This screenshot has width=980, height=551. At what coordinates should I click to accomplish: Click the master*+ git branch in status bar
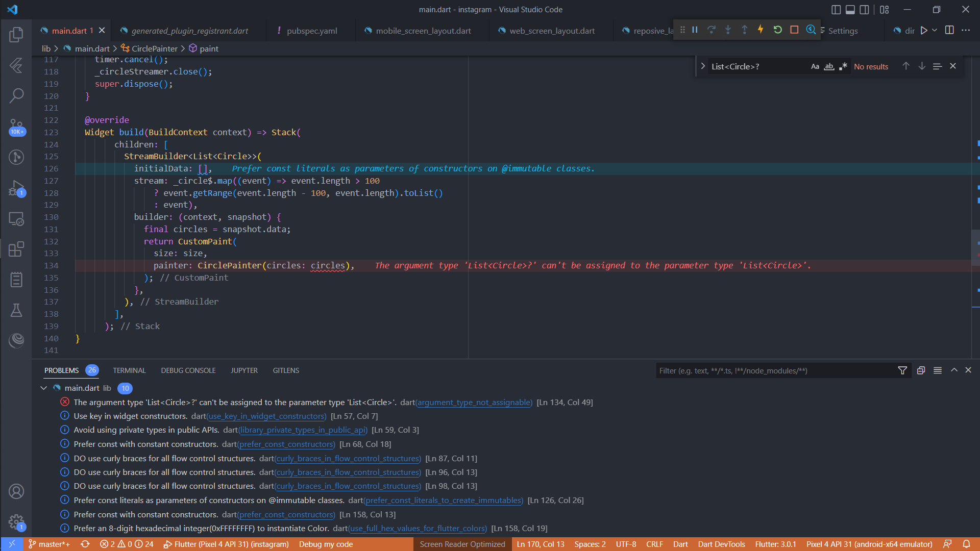(49, 544)
